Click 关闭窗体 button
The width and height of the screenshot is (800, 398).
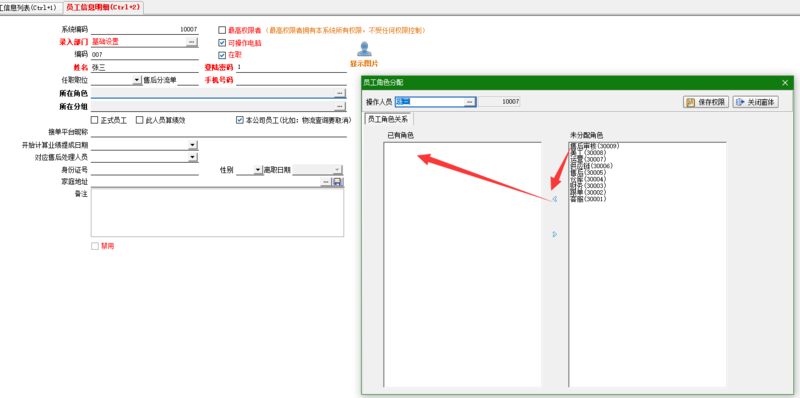tap(756, 102)
